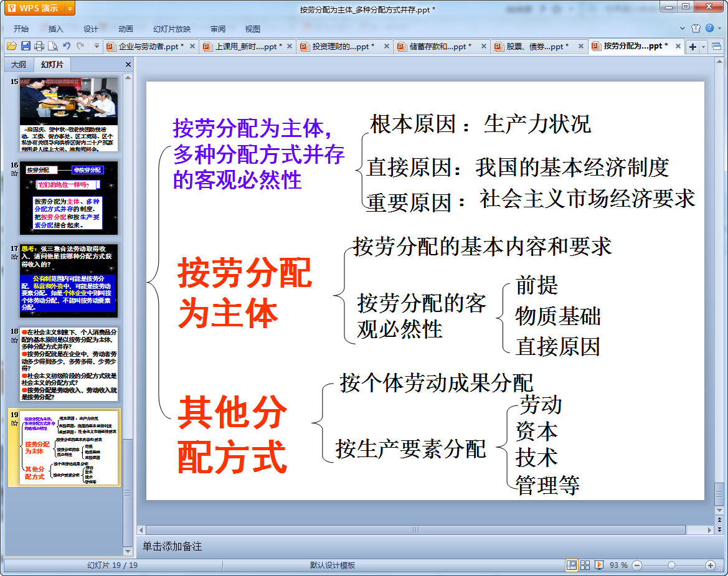The height and width of the screenshot is (576, 728).
Task: Open the 视图 ribbon tab
Action: pyautogui.click(x=253, y=29)
